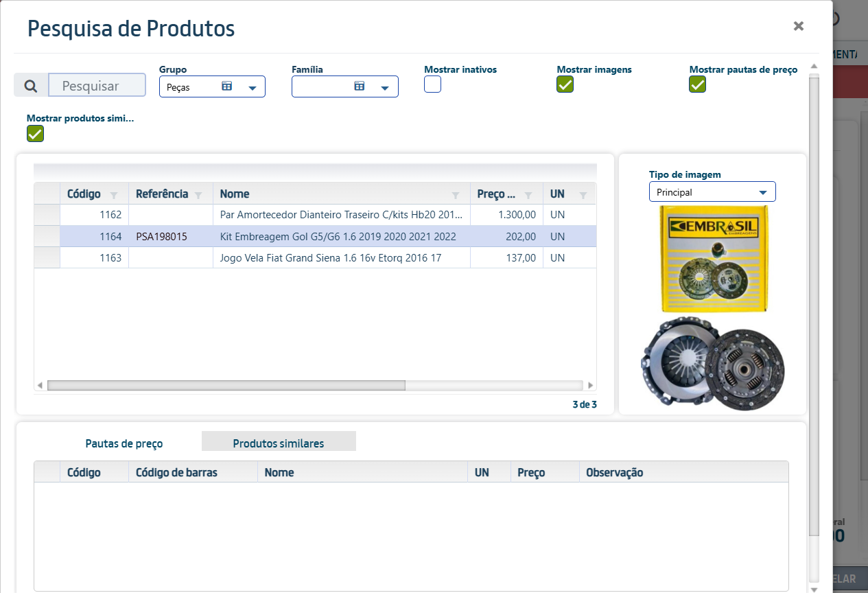Click price cell 137,00
This screenshot has width=868, height=593.
[506, 258]
